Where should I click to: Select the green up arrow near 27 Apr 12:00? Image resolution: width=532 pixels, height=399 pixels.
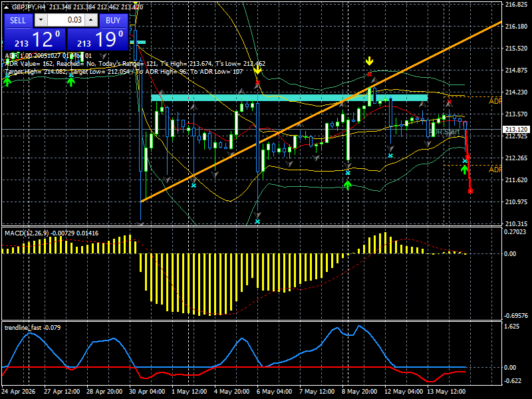tap(70, 81)
